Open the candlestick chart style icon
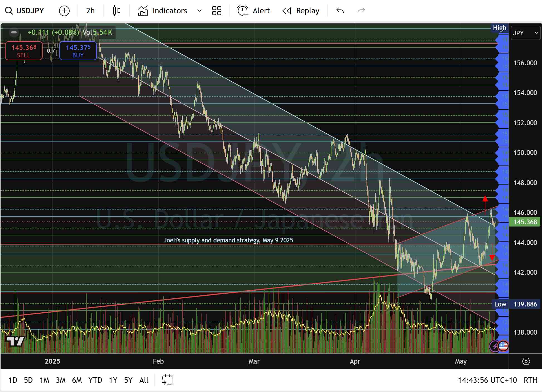The height and width of the screenshot is (392, 542). 117,11
